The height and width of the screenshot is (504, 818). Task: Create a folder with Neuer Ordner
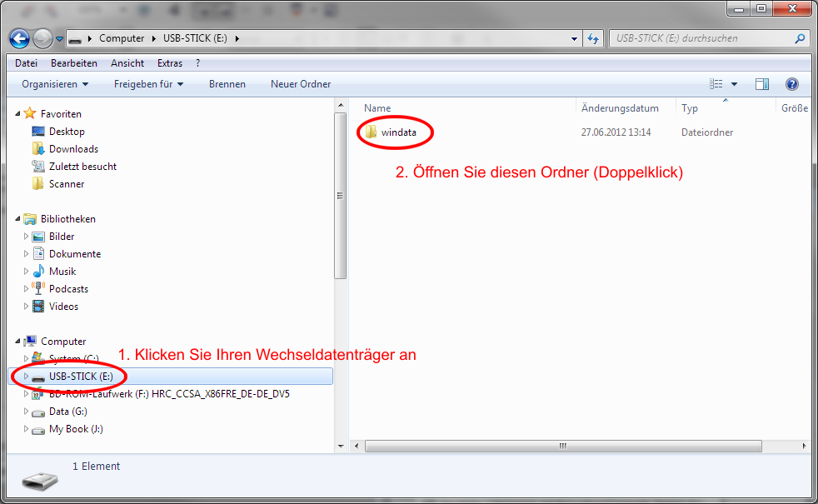(x=301, y=84)
